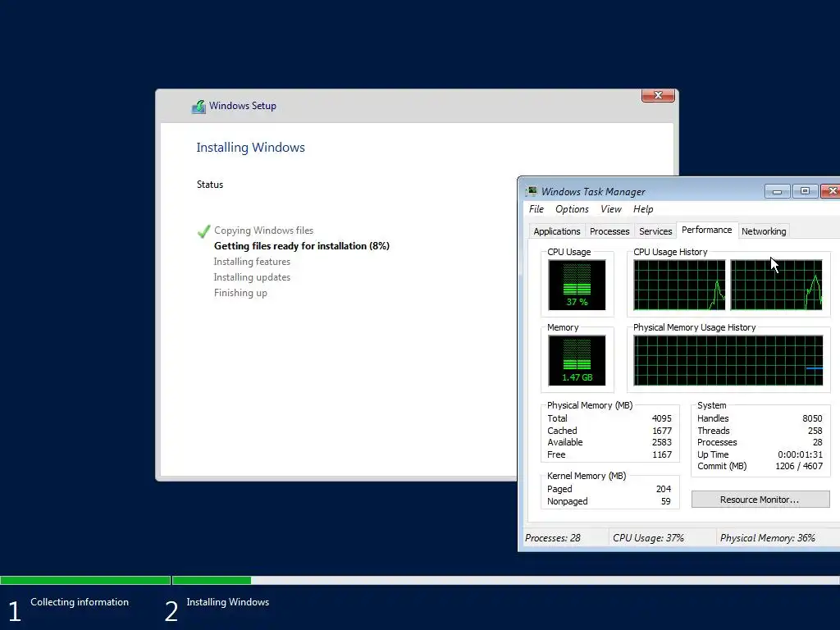Click the Nonpaged kernel memory value 59
Screen dimensions: 840x630
pyautogui.click(x=665, y=501)
